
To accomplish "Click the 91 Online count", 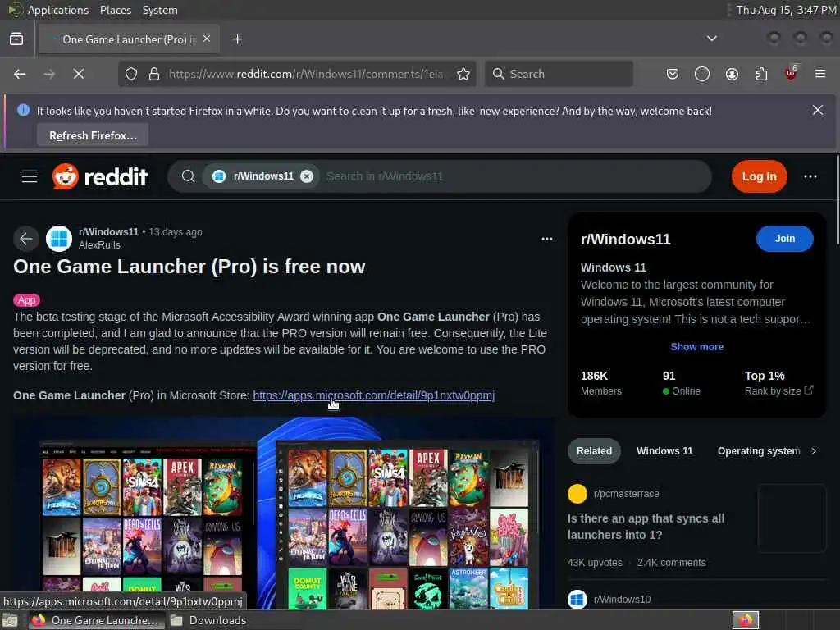I will tap(682, 383).
